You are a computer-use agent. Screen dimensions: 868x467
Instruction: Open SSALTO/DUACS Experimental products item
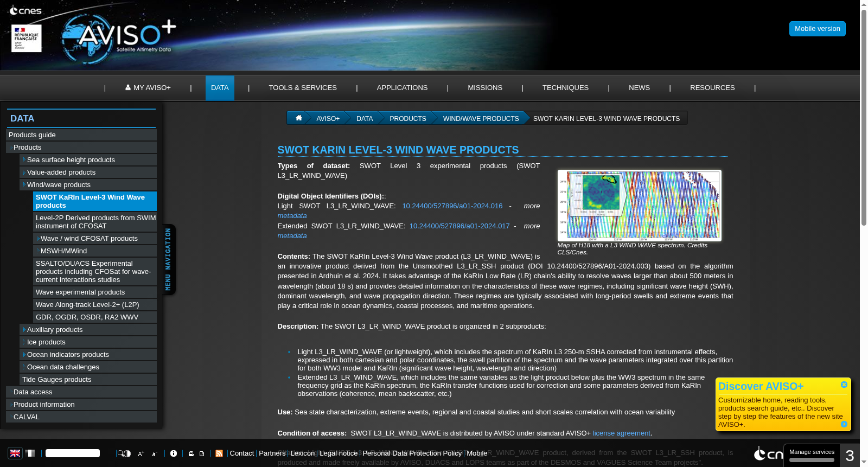coord(95,272)
